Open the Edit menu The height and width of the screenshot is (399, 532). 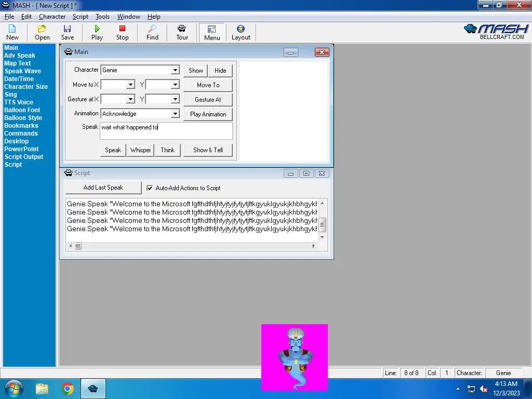pos(26,17)
